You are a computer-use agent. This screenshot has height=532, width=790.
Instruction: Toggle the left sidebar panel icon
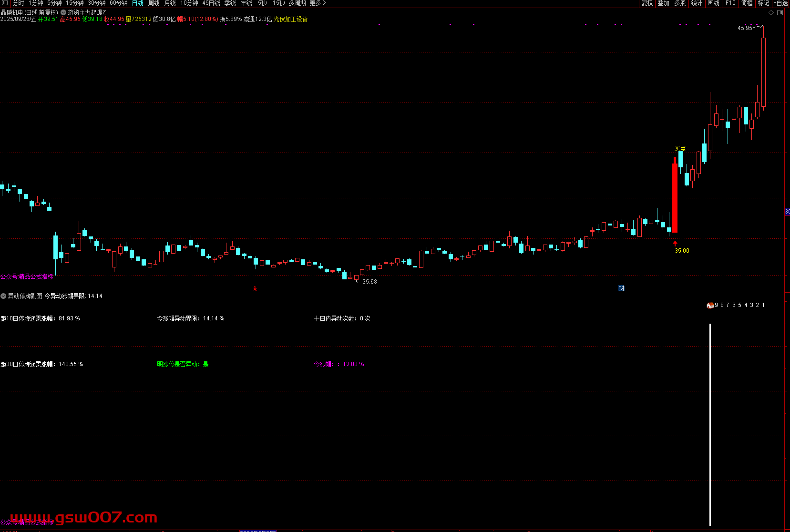[5, 3]
